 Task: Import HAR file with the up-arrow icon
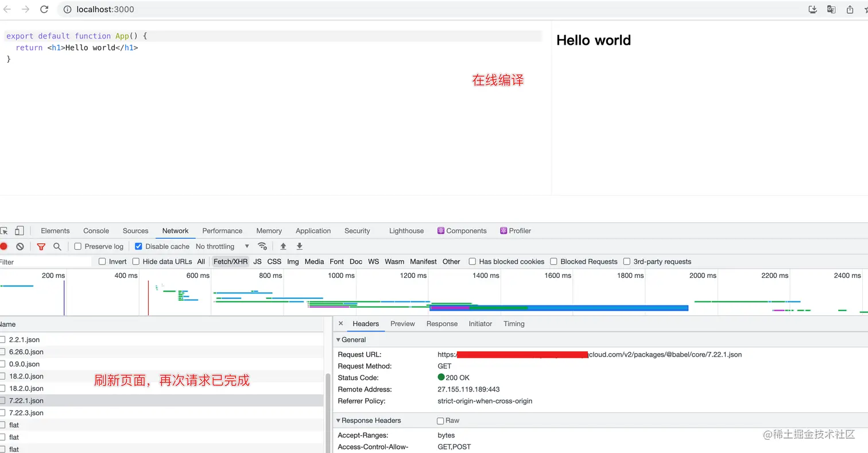point(283,246)
